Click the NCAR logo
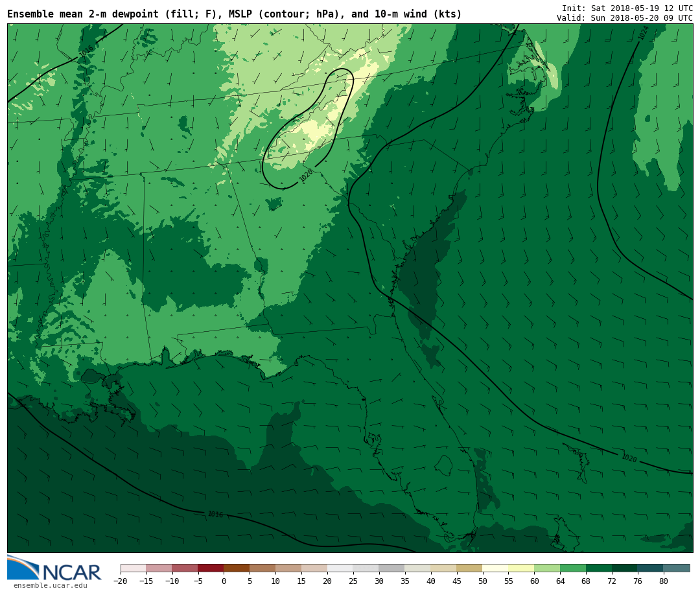Screen dimensions: 700x593 click(54, 568)
